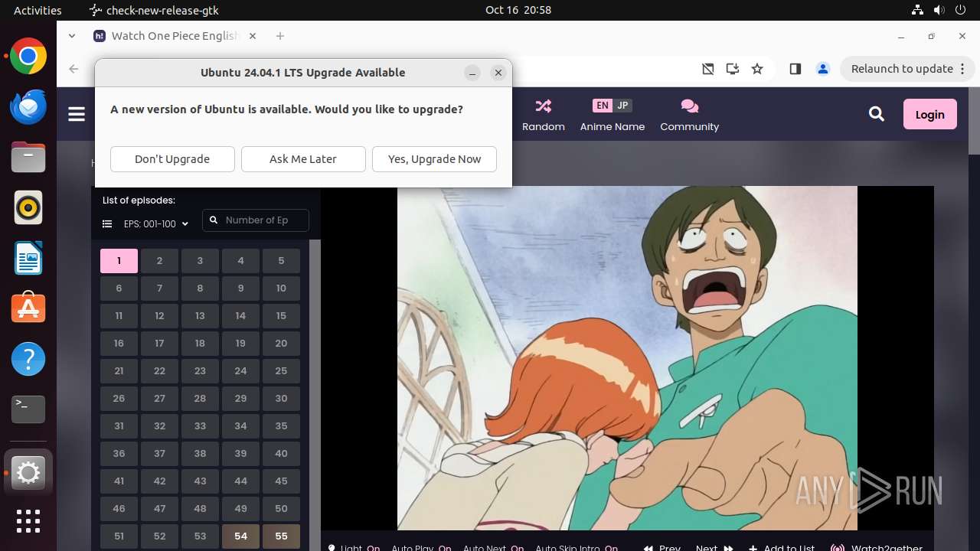Launch Google Chrome from dock
980x551 pixels.
(x=28, y=57)
